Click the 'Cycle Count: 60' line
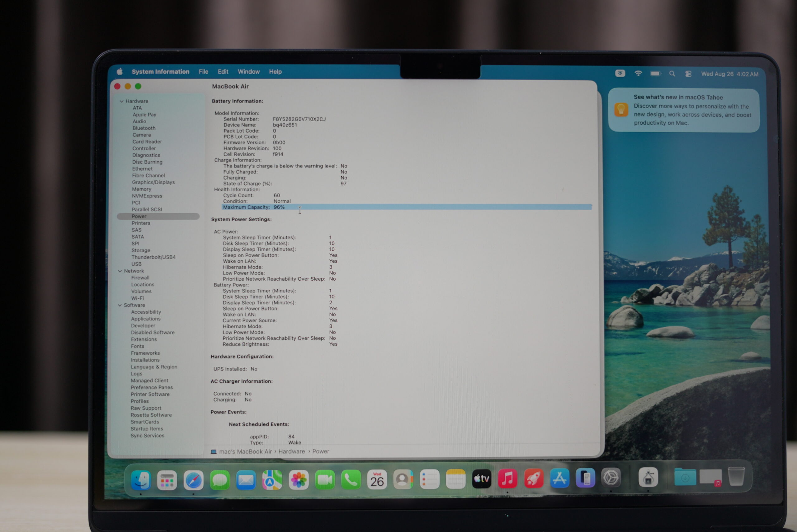This screenshot has height=532, width=797. pyautogui.click(x=252, y=195)
